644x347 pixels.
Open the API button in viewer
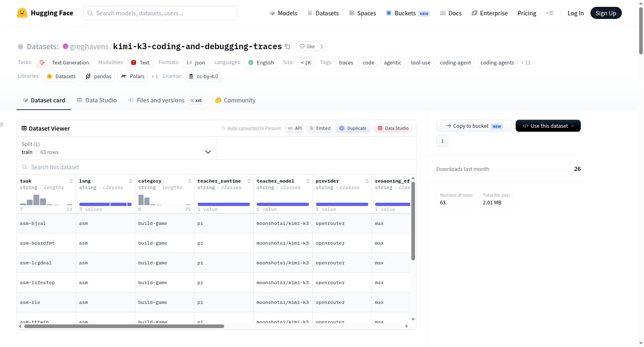point(295,128)
